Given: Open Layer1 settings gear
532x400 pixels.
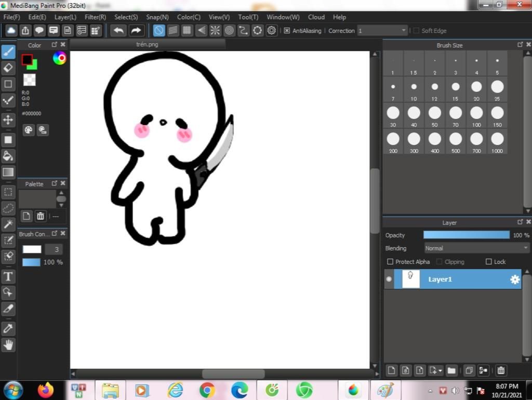Looking at the screenshot, I should (514, 279).
